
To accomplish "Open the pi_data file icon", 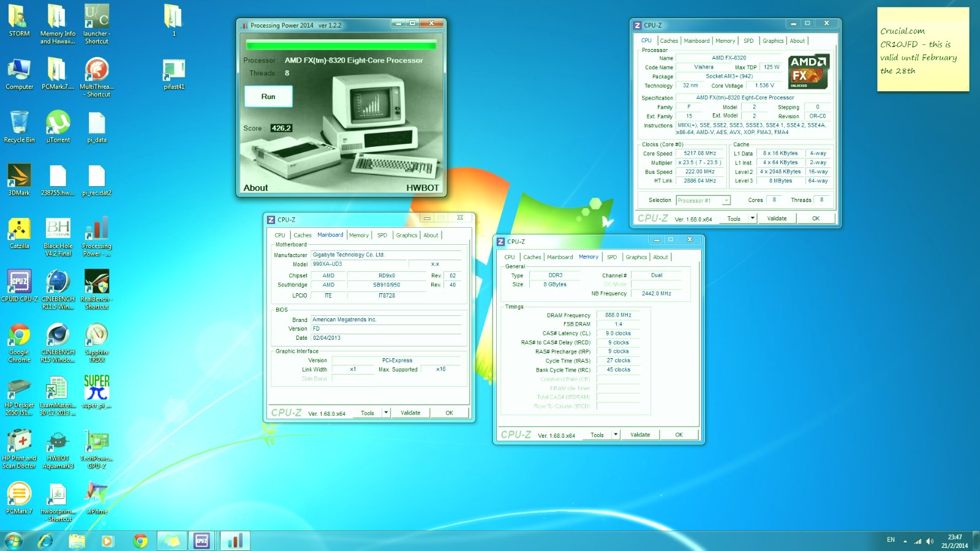I will pyautogui.click(x=97, y=127).
